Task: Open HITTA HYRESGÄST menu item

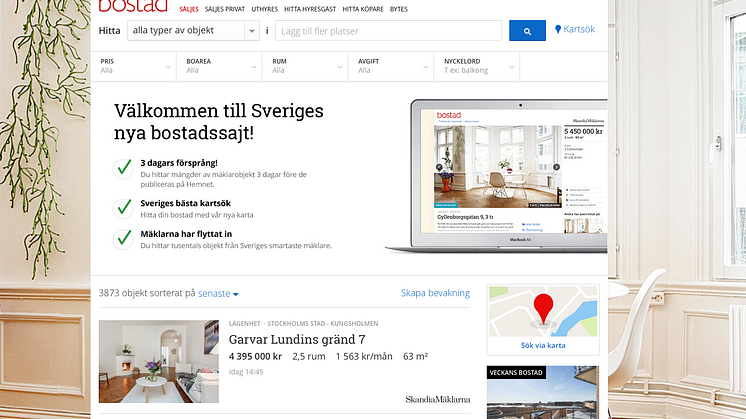Action: (x=310, y=9)
